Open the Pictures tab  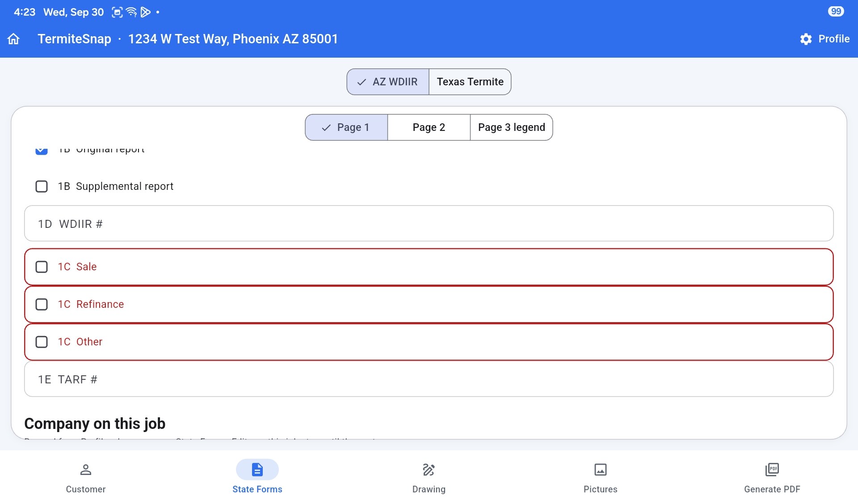pos(600,477)
